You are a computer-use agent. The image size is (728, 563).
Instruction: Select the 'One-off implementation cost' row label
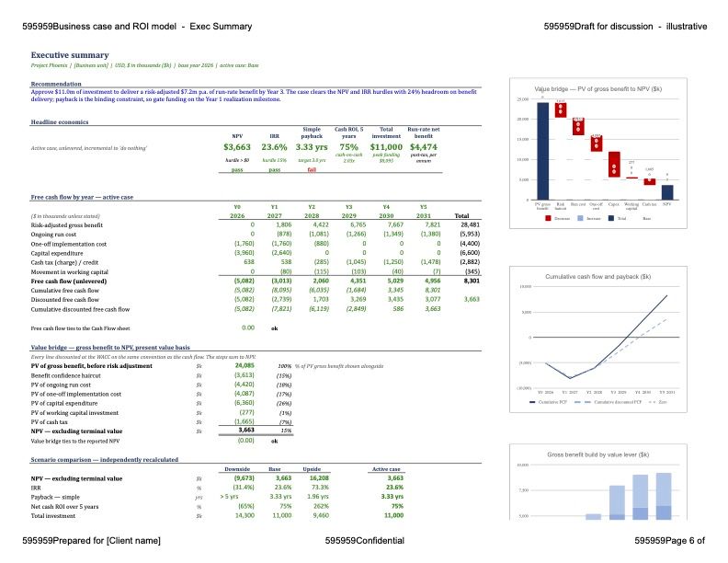tap(68, 244)
